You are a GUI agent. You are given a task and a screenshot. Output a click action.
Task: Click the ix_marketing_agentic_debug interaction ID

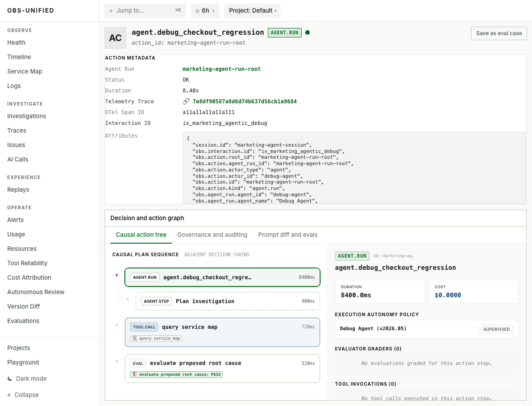(225, 123)
